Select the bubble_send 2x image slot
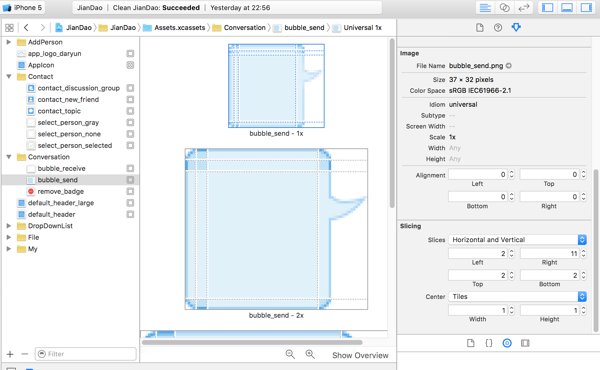Image resolution: width=600 pixels, height=370 pixels. (x=276, y=229)
